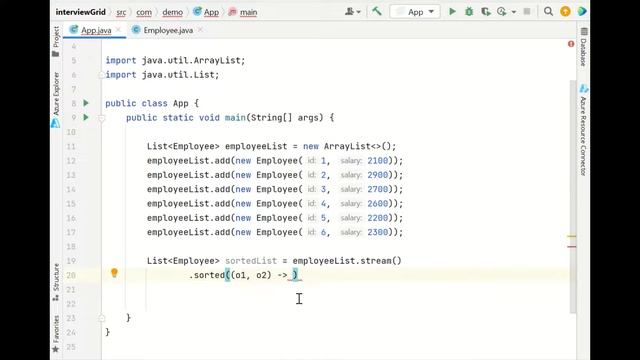Click App class in the breadcrumb
The height and width of the screenshot is (360, 640).
[206, 12]
